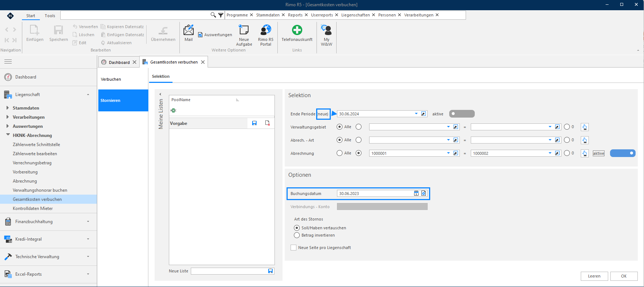The width and height of the screenshot is (644, 287).
Task: Click pointer icon in Abrechnung row
Action: 585,153
